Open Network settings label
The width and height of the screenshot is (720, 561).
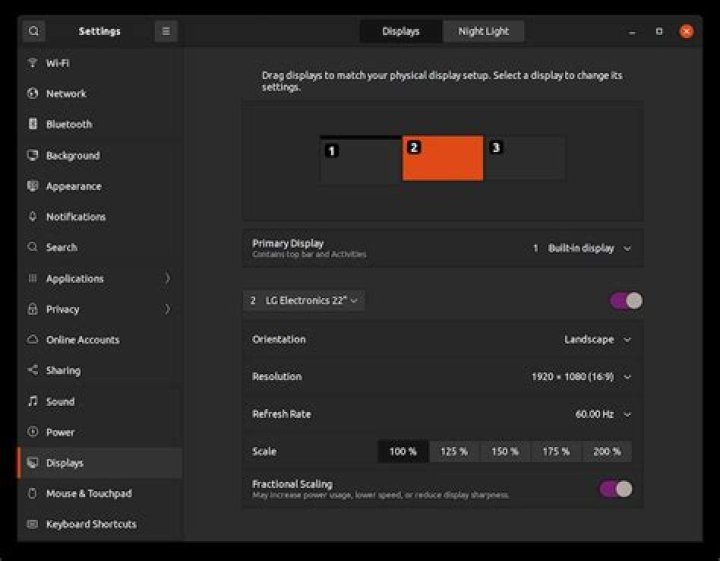[x=66, y=94]
